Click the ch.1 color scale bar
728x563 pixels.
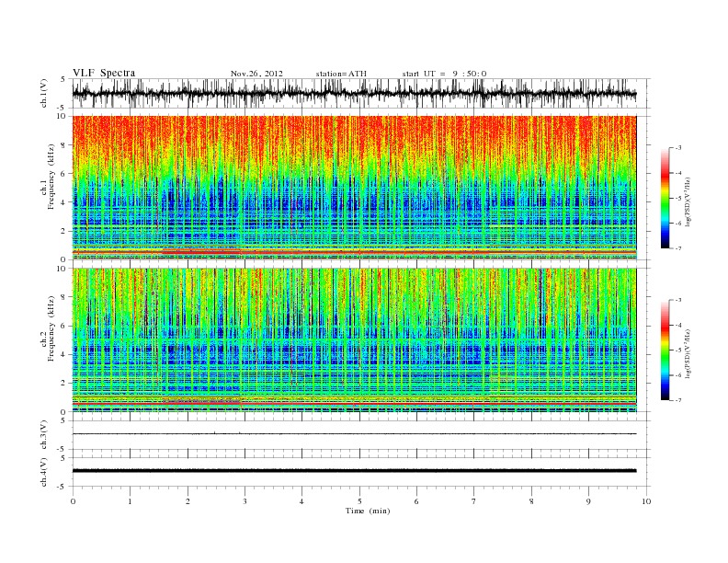coord(665,198)
